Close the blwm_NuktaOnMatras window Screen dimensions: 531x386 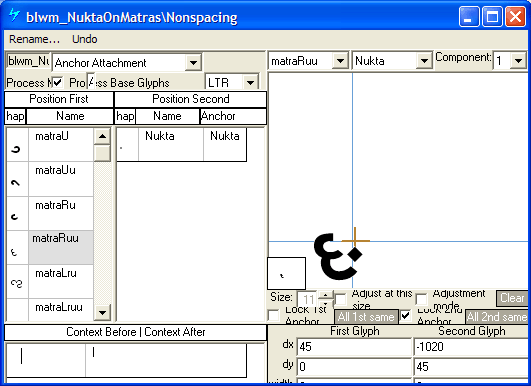click(x=515, y=17)
